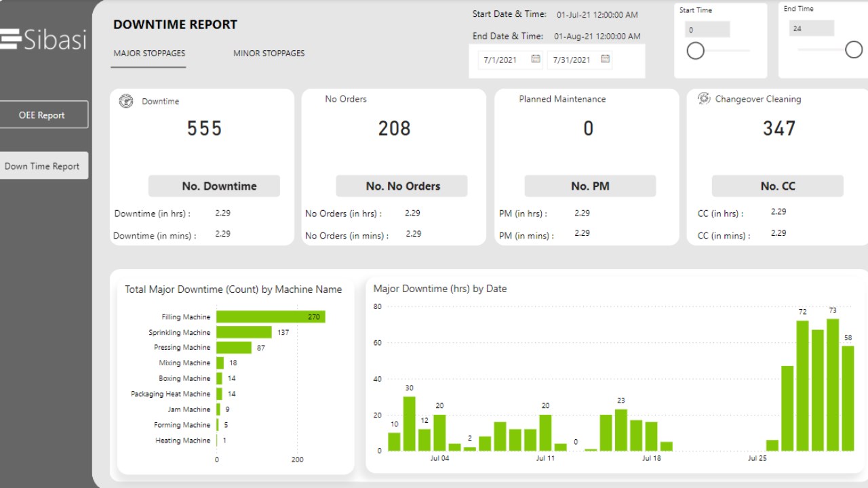This screenshot has width=868, height=488.
Task: Select the Mixing Machine bar
Action: pos(220,363)
